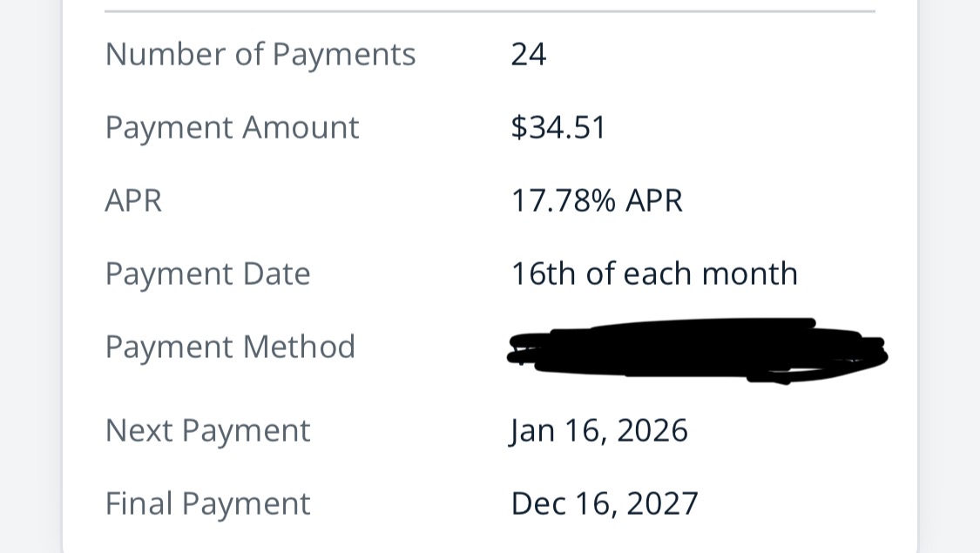Select the 17.78% APR value
980x553 pixels.
596,201
